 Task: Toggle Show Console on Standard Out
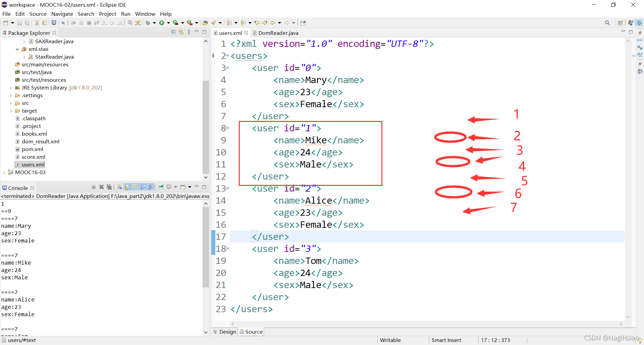pyautogui.click(x=143, y=187)
